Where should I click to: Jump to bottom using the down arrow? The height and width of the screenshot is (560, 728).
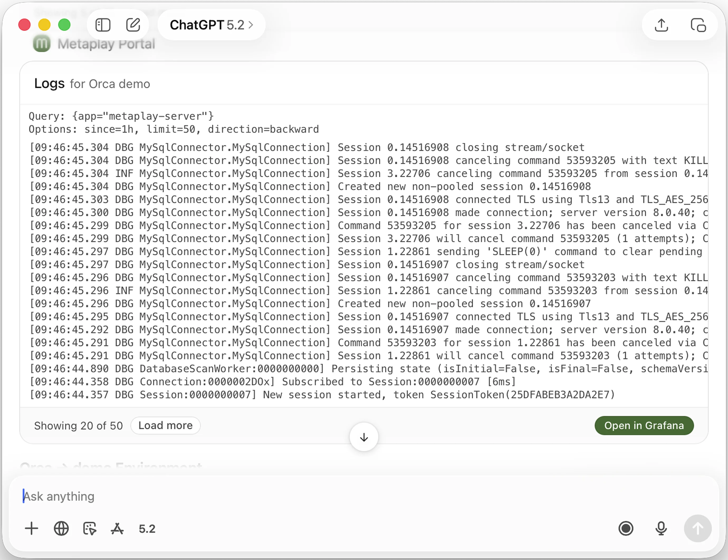364,437
